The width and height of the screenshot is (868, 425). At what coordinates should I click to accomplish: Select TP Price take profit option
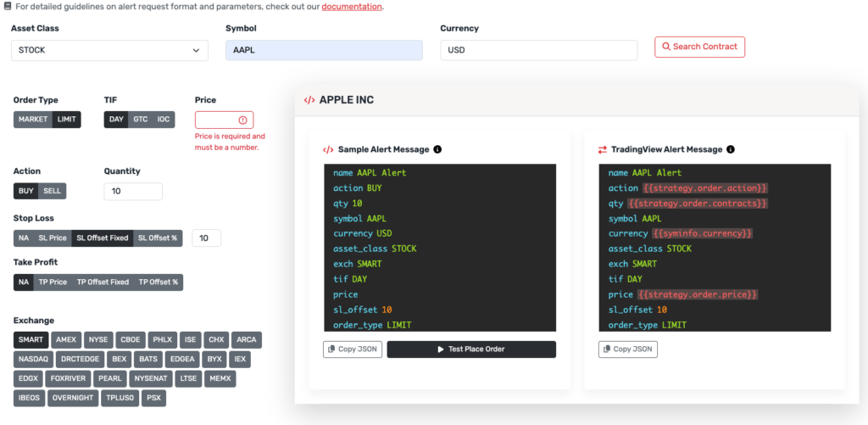click(x=53, y=282)
